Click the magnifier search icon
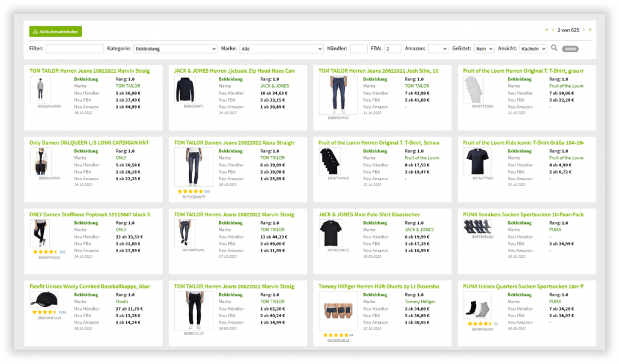This screenshot has height=364, width=619. click(554, 48)
